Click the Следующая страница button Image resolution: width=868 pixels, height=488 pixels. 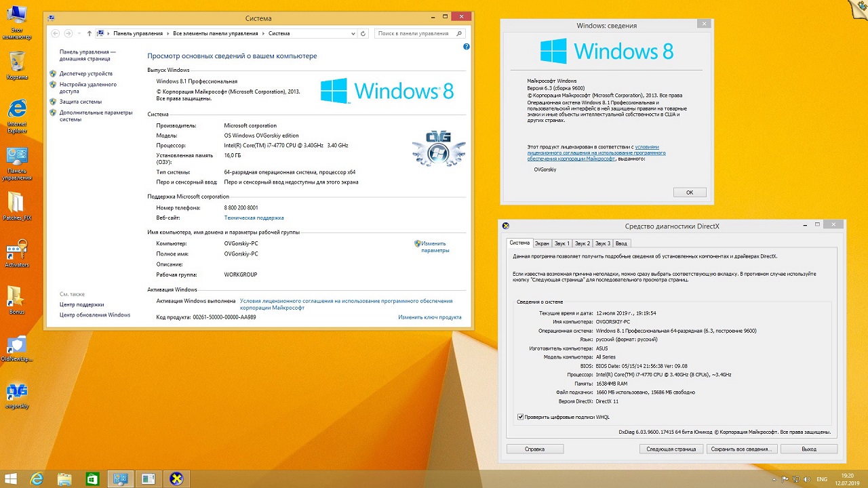pyautogui.click(x=671, y=449)
